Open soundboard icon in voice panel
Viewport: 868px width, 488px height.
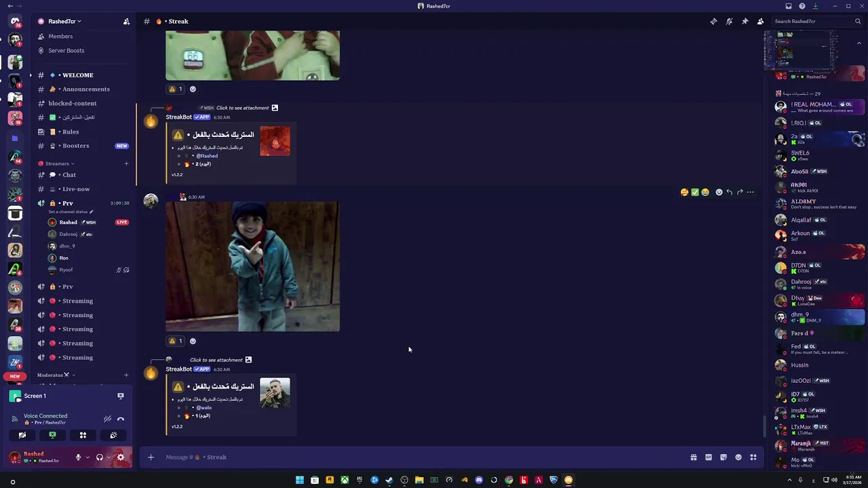(113, 435)
